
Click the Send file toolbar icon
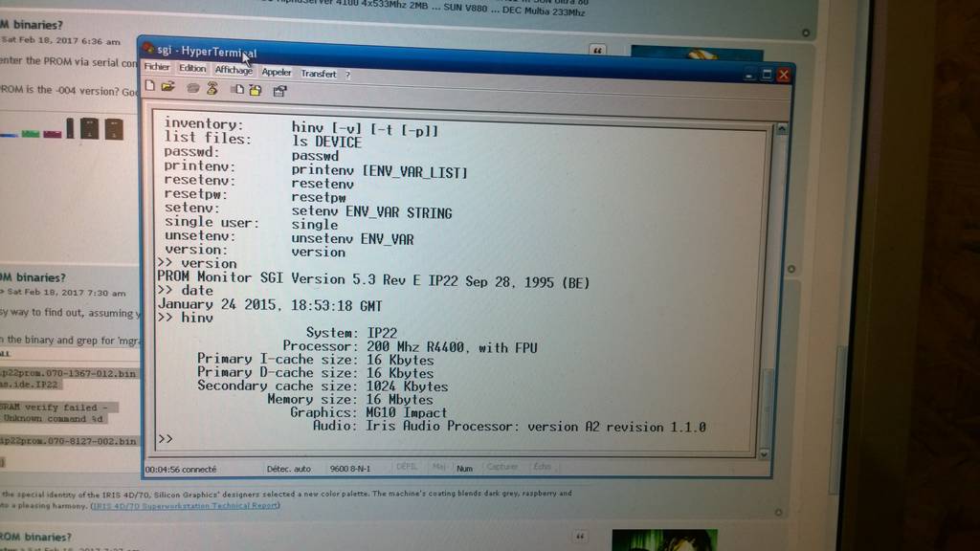click(x=237, y=89)
